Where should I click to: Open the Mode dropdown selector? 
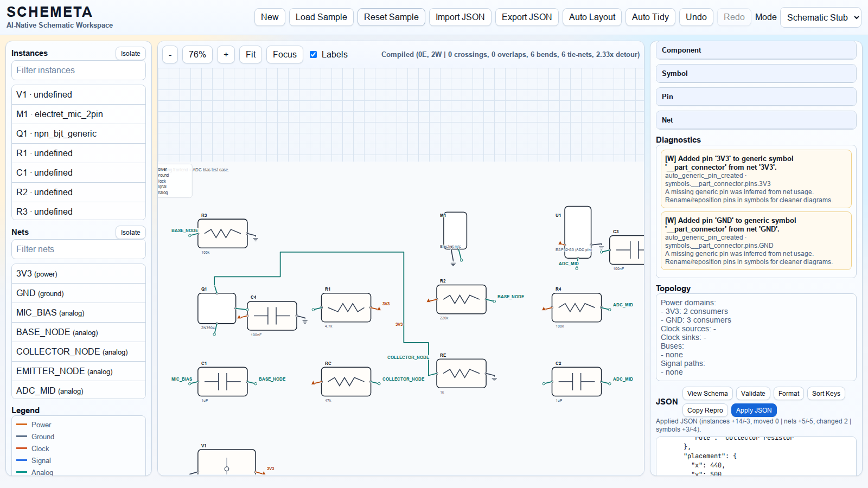coord(820,17)
